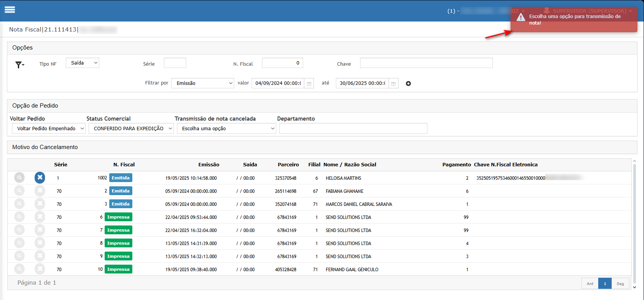The image size is (644, 300).
Task: Click Emitida badge on note 1002
Action: 121,178
